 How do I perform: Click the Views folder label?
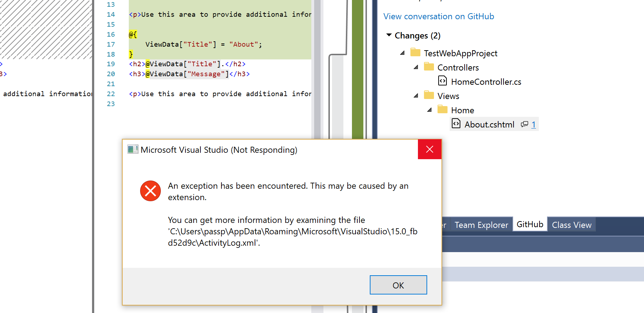tap(448, 96)
